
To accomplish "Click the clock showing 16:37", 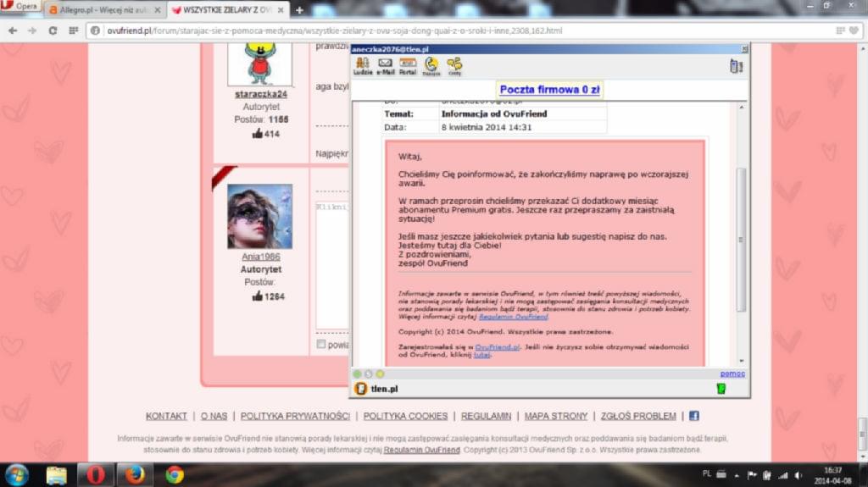I will (x=832, y=470).
